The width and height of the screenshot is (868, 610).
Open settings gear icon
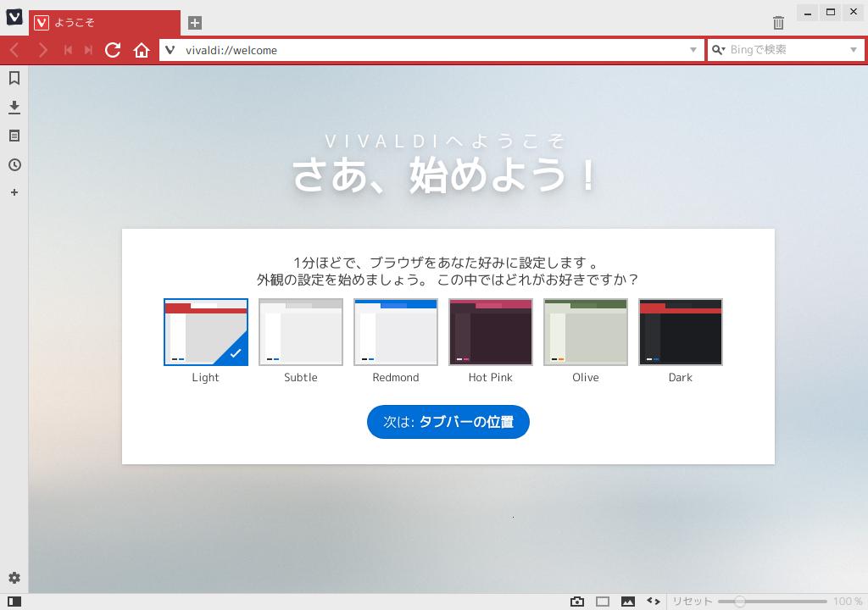(14, 578)
